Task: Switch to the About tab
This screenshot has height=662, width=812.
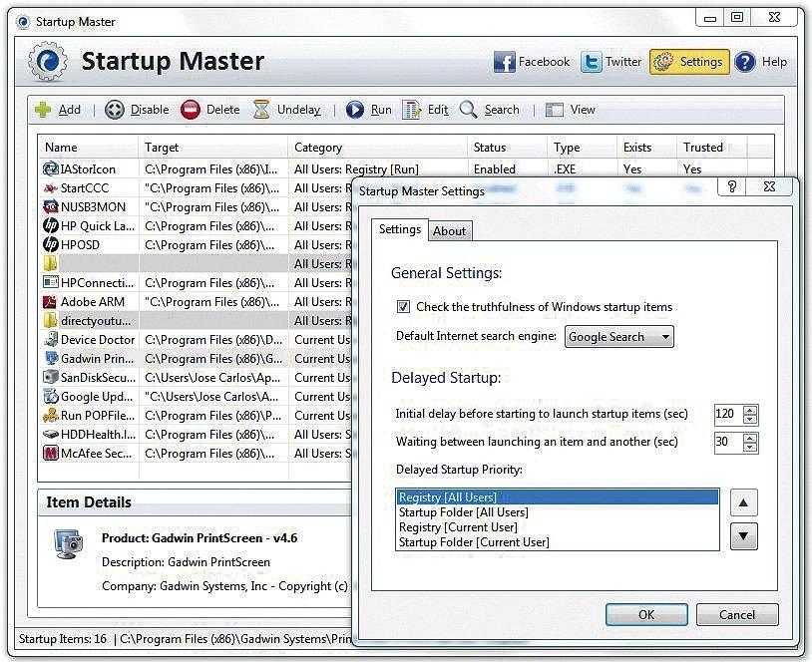Action: (x=449, y=231)
